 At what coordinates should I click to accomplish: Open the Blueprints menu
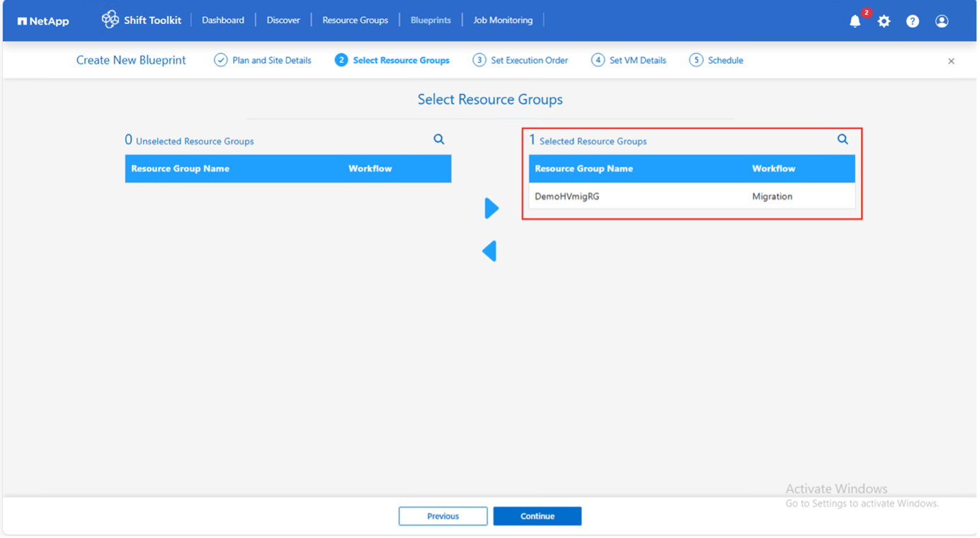[432, 21]
